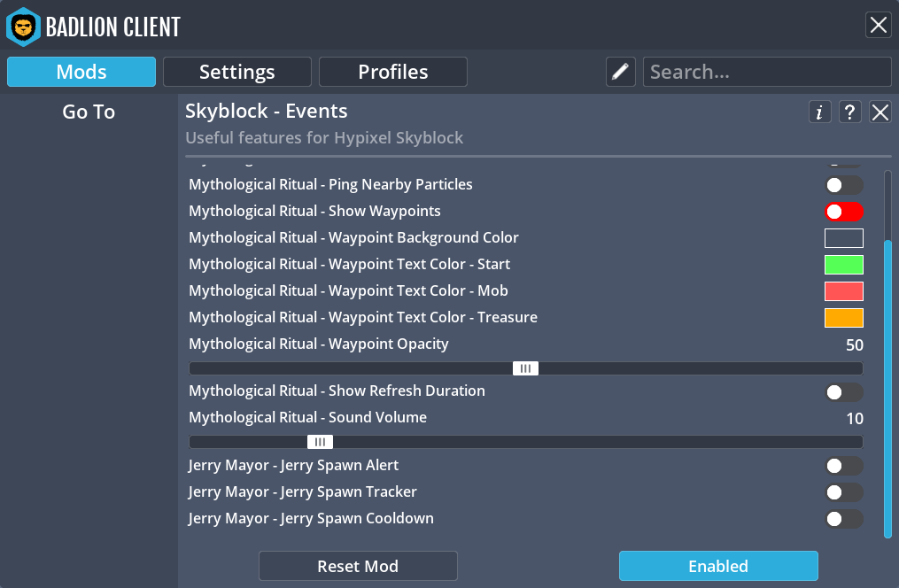Enable Jerry Spawn Cooldown switch

click(844, 519)
